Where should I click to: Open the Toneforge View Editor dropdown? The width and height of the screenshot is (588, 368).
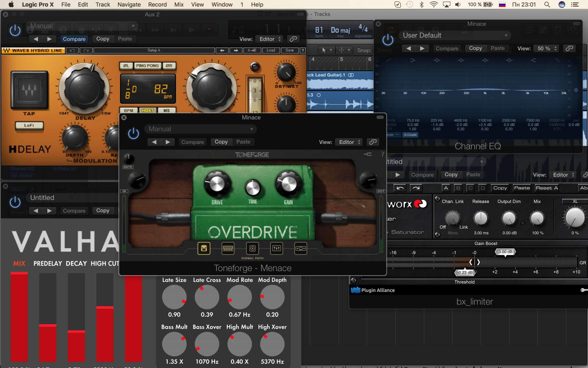349,142
